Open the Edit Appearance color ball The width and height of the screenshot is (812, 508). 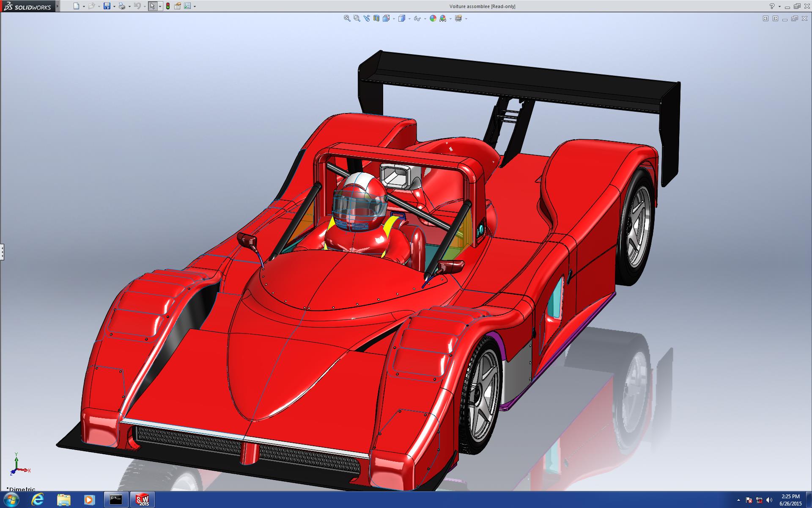tap(433, 18)
